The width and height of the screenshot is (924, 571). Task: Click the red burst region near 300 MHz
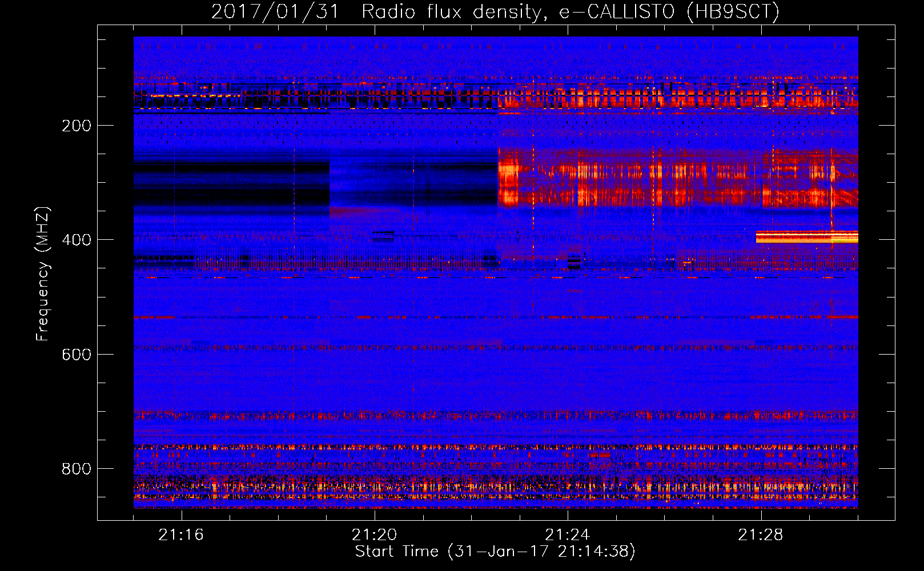(x=678, y=178)
